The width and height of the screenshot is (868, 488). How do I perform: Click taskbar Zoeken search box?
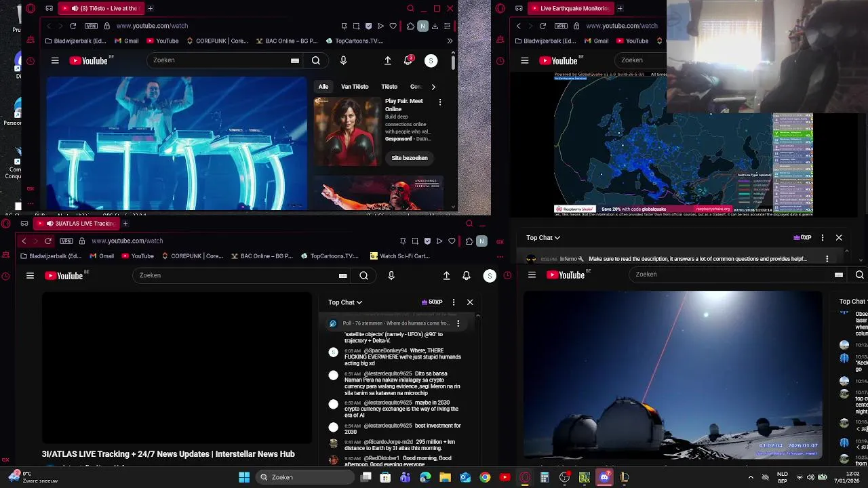click(305, 477)
